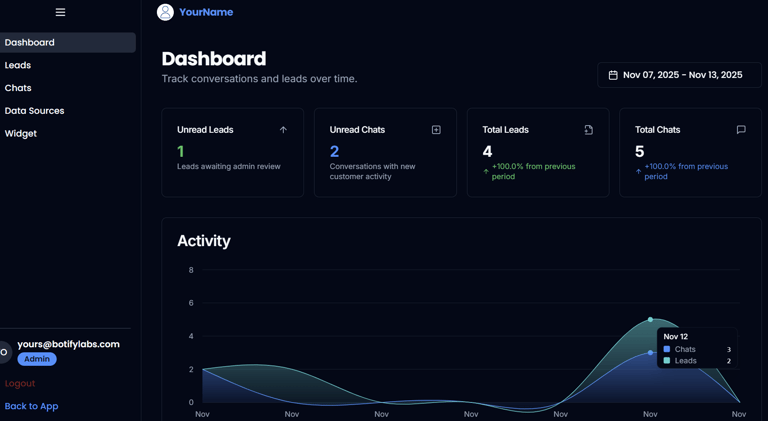Click the Unread Chats count '2'

pyautogui.click(x=335, y=151)
